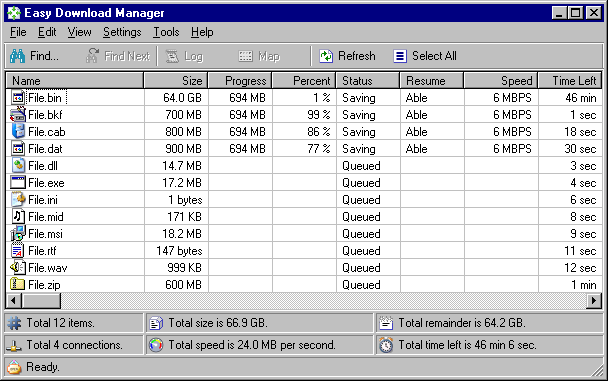Viewport: 608px width, 381px height.
Task: Click the window resize grip corner
Action: [597, 370]
